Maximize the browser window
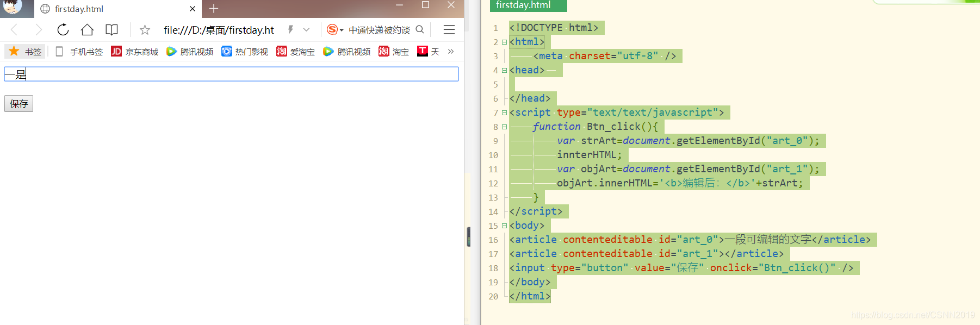980x325 pixels. click(426, 5)
